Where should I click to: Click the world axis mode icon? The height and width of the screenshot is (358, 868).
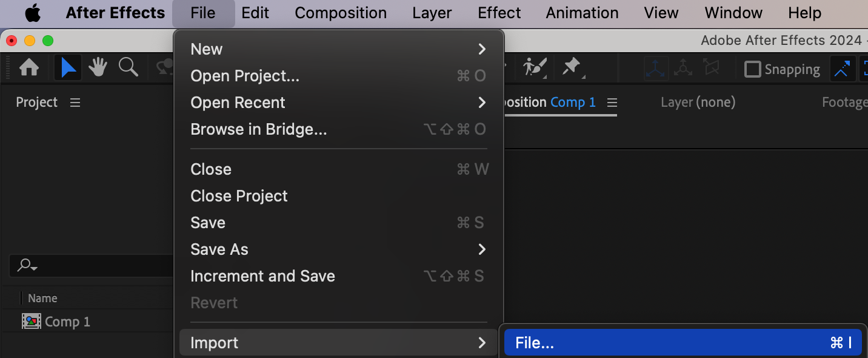click(683, 69)
